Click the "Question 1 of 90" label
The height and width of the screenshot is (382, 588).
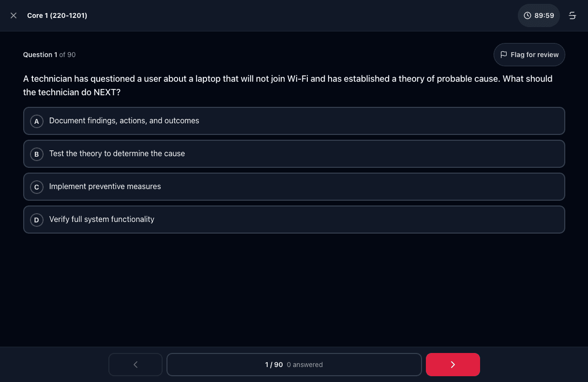pyautogui.click(x=49, y=55)
